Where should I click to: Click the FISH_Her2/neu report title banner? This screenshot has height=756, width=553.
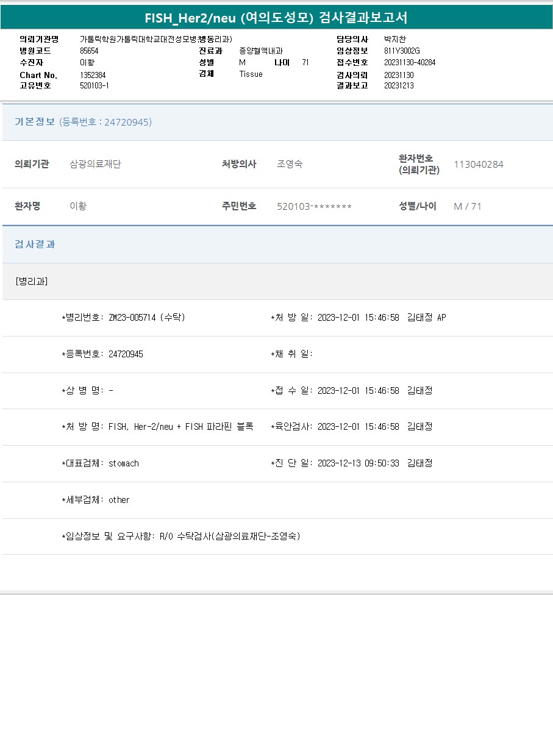[x=276, y=18]
